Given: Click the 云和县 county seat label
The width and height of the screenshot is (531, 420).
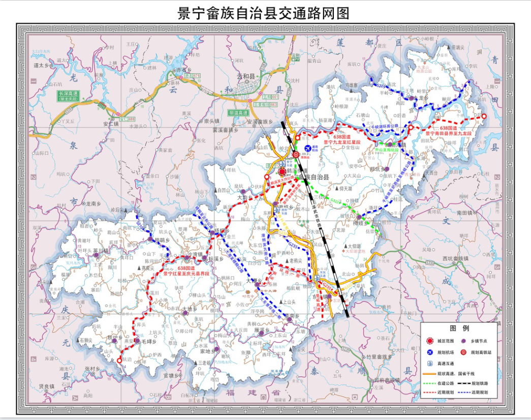Looking at the screenshot, I should (x=245, y=77).
